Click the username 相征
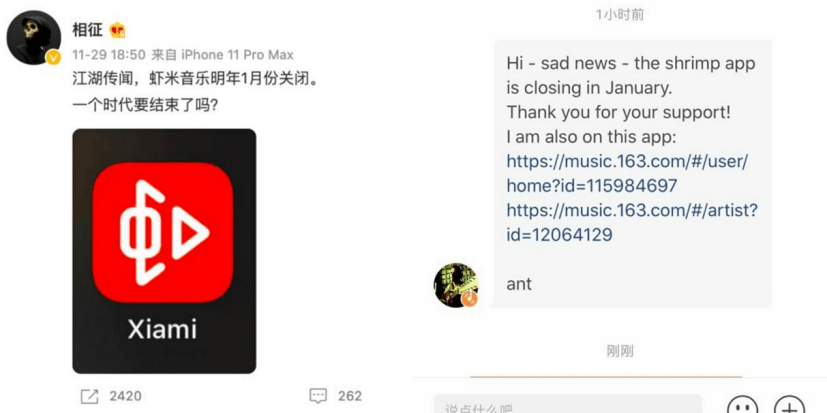 87,31
